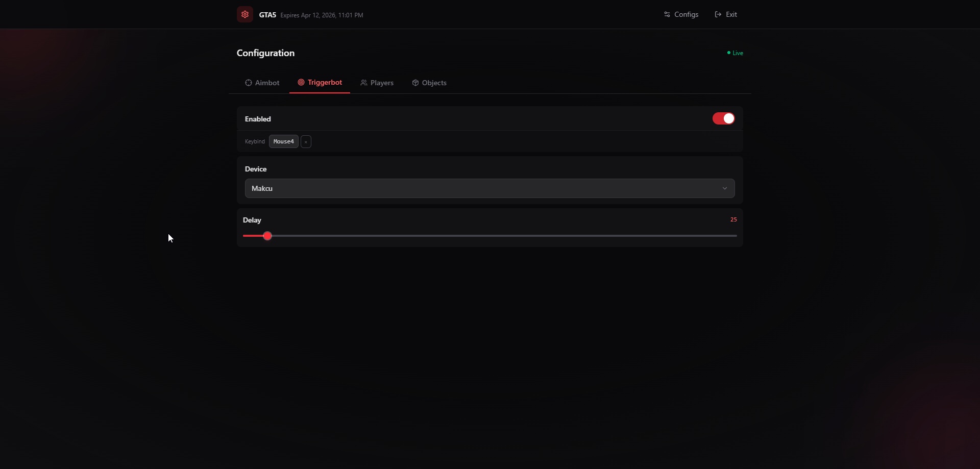Select the Aimbot tab label
Image resolution: width=980 pixels, height=469 pixels.
pyautogui.click(x=267, y=83)
